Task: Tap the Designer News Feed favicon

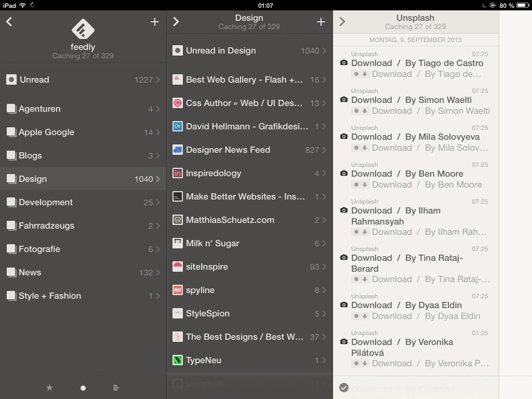Action: [178, 150]
